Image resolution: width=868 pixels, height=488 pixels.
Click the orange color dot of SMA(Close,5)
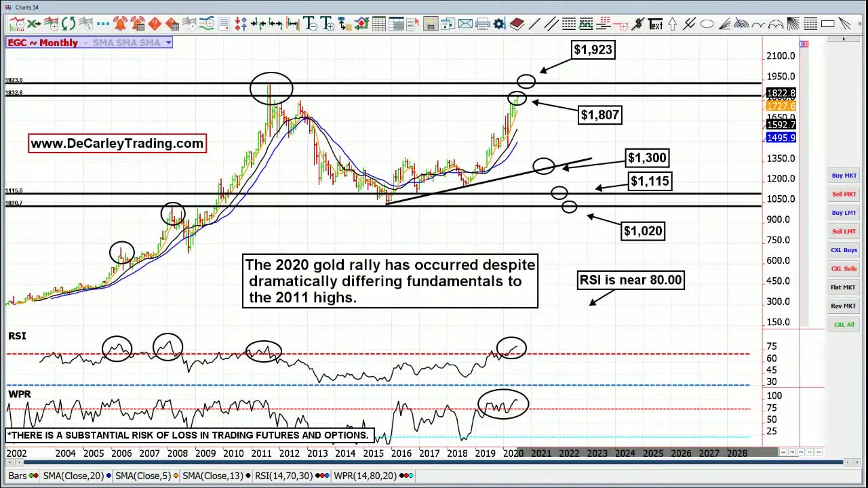(176, 476)
